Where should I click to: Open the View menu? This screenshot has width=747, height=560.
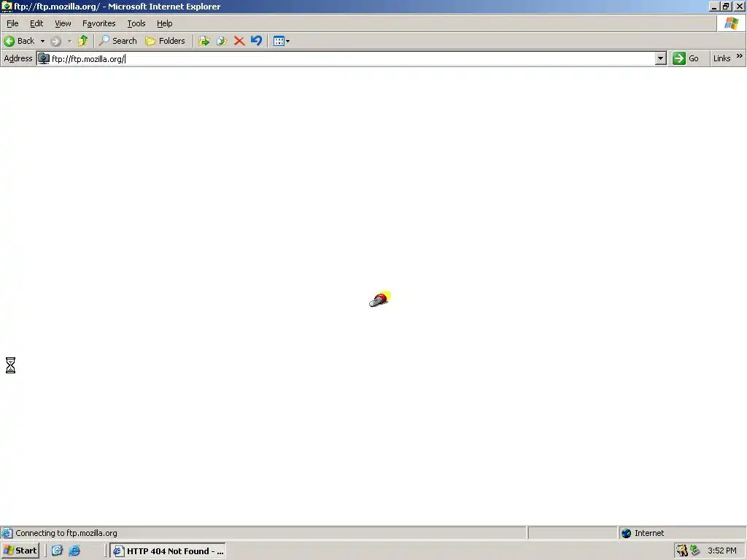click(63, 23)
